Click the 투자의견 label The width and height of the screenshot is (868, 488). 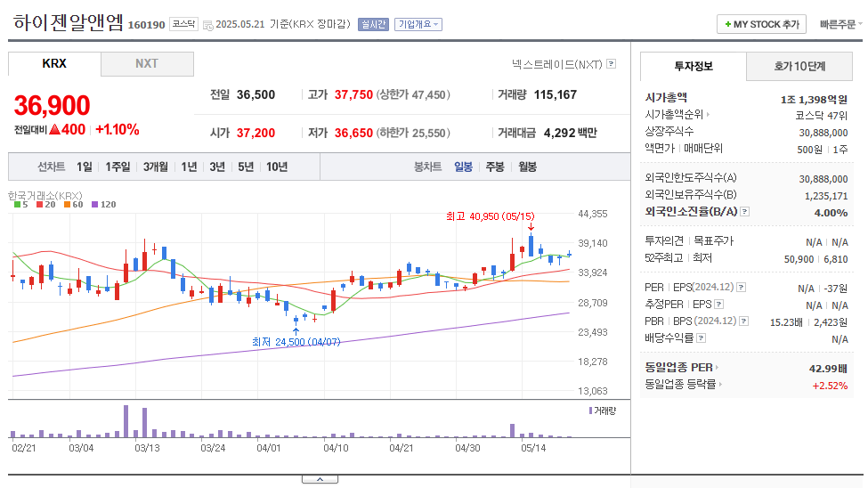(664, 241)
